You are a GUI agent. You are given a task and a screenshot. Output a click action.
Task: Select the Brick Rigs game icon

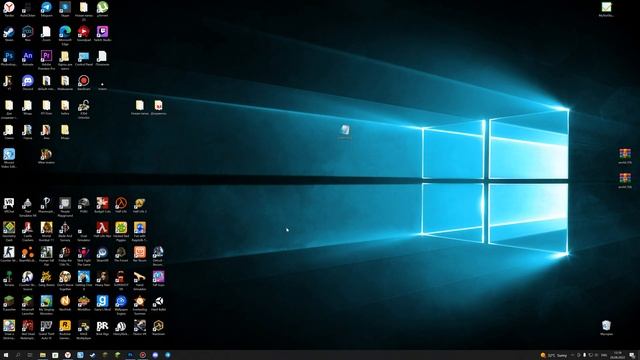[x=102, y=326]
